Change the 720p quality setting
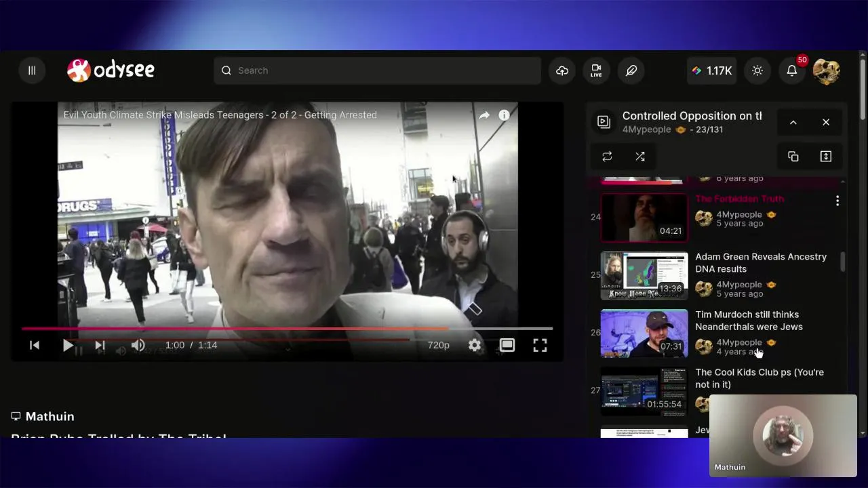This screenshot has height=488, width=868. click(x=439, y=345)
